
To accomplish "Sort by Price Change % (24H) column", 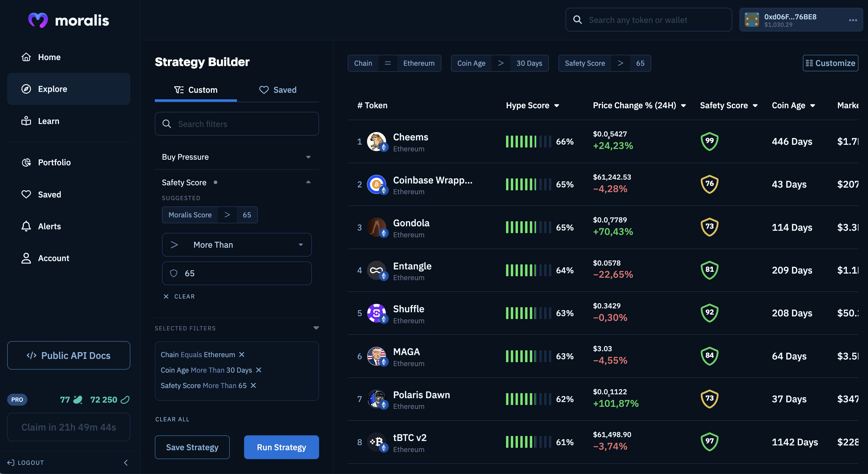I will [x=639, y=105].
